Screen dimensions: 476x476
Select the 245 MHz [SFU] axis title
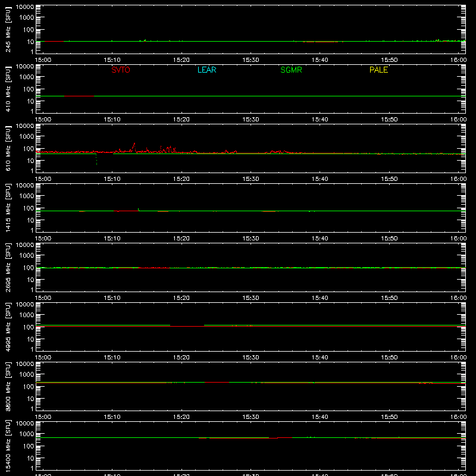pyautogui.click(x=8, y=29)
